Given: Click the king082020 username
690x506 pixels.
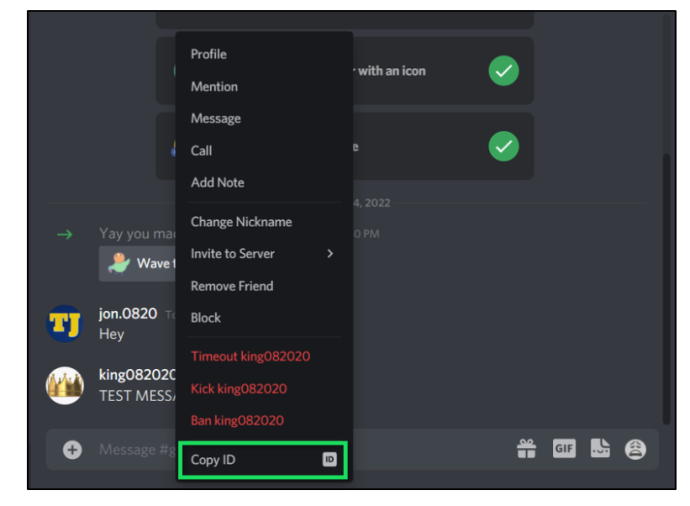Looking at the screenshot, I should pyautogui.click(x=137, y=375).
